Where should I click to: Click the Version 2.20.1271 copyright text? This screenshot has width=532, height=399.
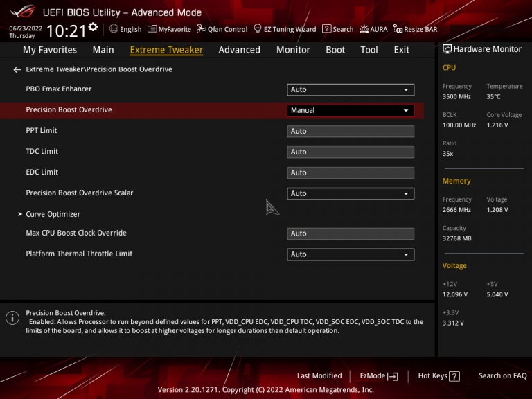click(x=266, y=389)
